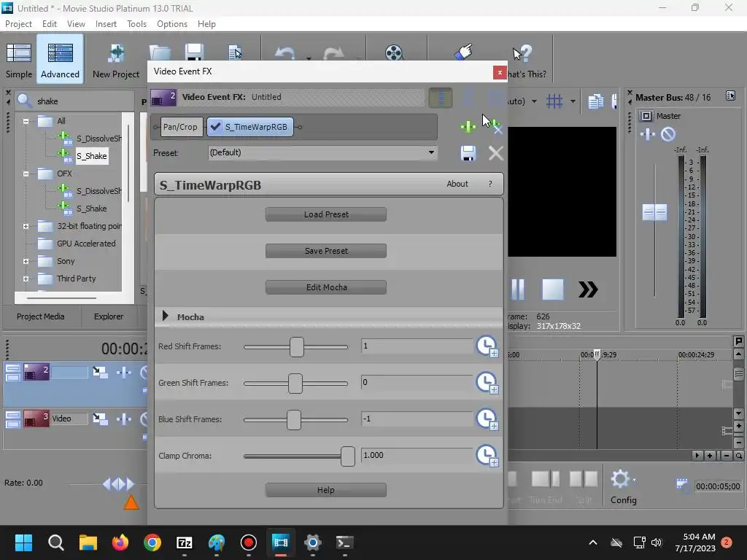Switch to Simple mode layout
Viewport: 747px width, 560px height.
(x=19, y=59)
